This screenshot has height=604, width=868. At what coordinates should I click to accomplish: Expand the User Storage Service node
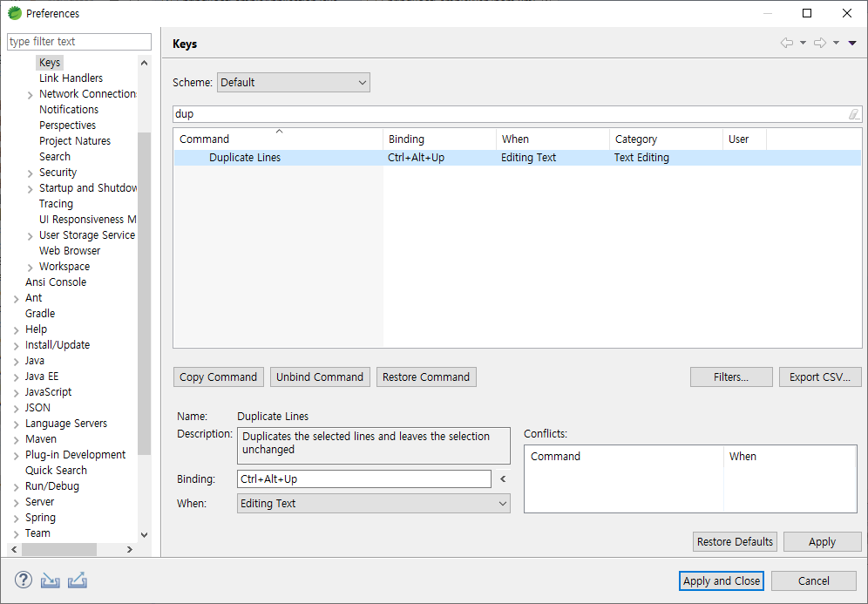30,236
